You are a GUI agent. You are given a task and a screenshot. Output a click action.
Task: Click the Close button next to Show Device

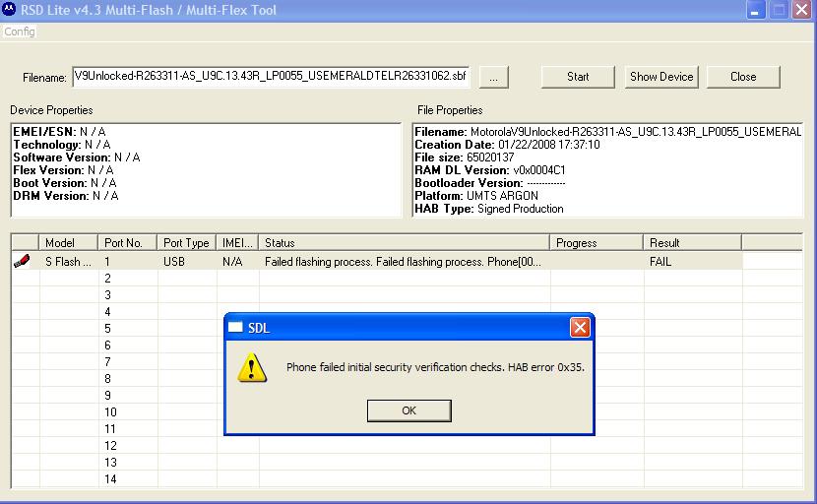743,77
